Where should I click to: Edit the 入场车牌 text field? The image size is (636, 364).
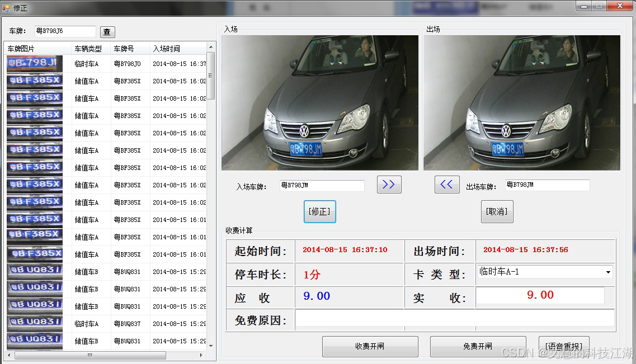point(322,186)
